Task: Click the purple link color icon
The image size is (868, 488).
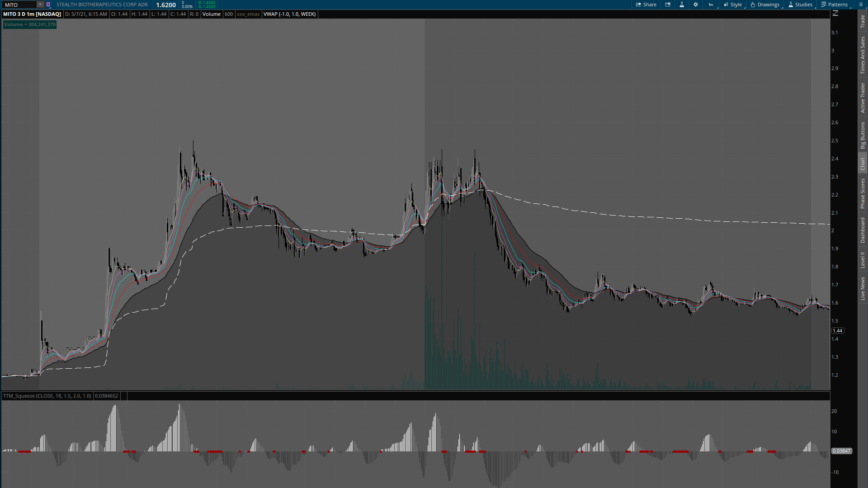Action: tap(48, 5)
